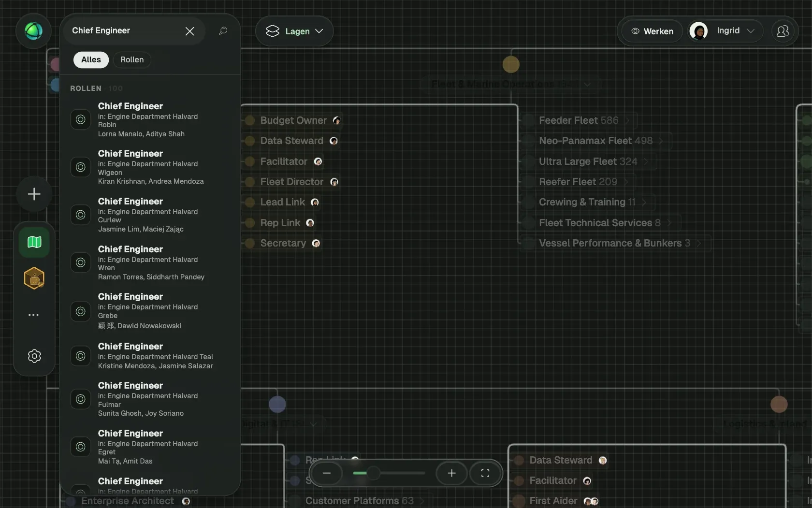This screenshot has width=812, height=508.
Task: Click the plus add button in sidebar
Action: point(34,194)
